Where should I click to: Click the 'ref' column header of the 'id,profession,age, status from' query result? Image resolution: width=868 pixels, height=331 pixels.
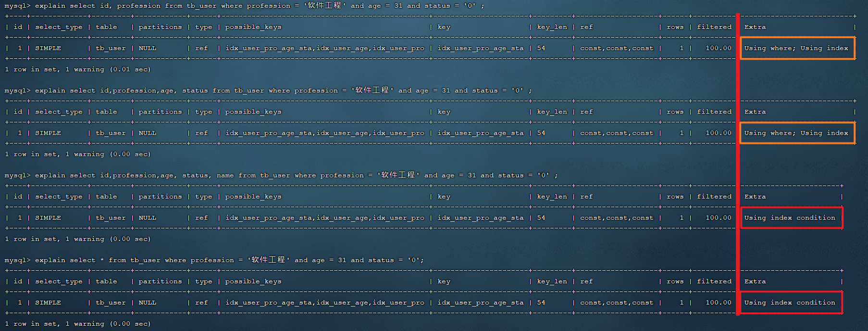(x=586, y=112)
